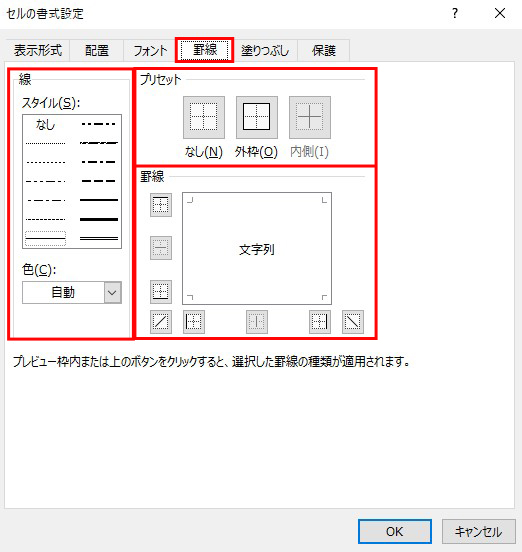The image size is (522, 552).
Task: Confirm with the OK button
Action: click(x=395, y=531)
